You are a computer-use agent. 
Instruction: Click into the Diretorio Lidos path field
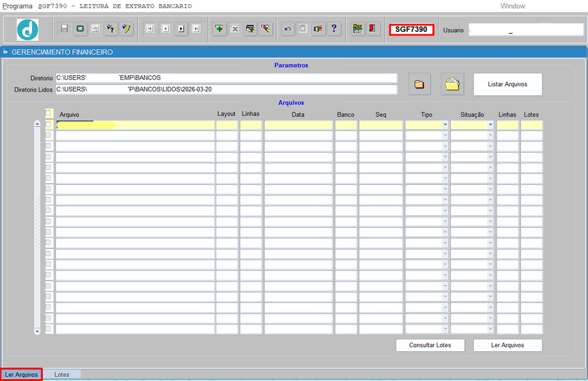point(227,89)
